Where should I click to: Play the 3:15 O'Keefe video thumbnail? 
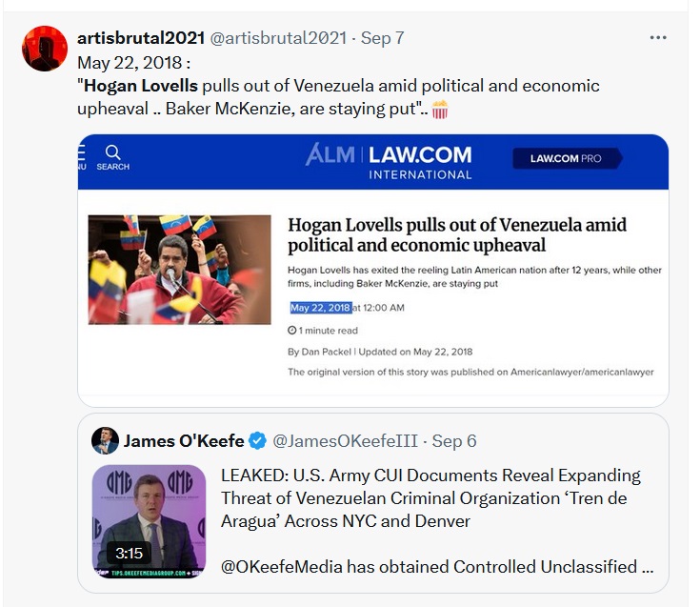coord(149,521)
